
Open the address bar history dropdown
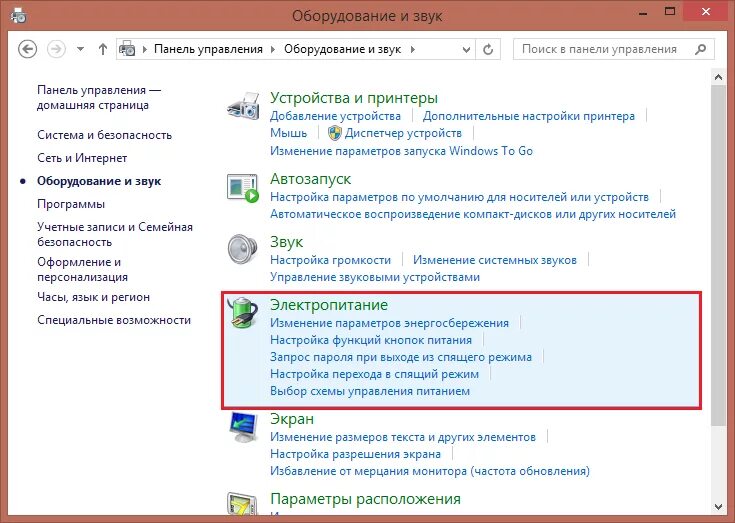point(466,49)
